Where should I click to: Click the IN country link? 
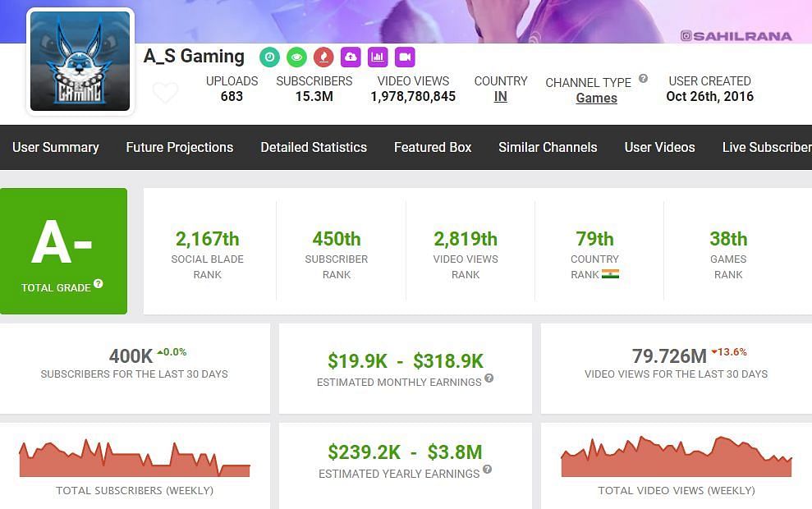(x=500, y=97)
